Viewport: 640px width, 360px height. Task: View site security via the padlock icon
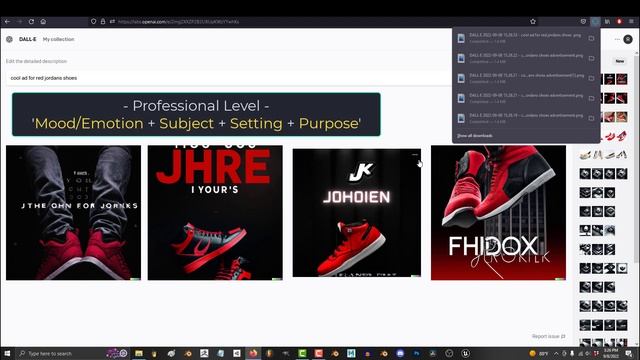tap(103, 21)
